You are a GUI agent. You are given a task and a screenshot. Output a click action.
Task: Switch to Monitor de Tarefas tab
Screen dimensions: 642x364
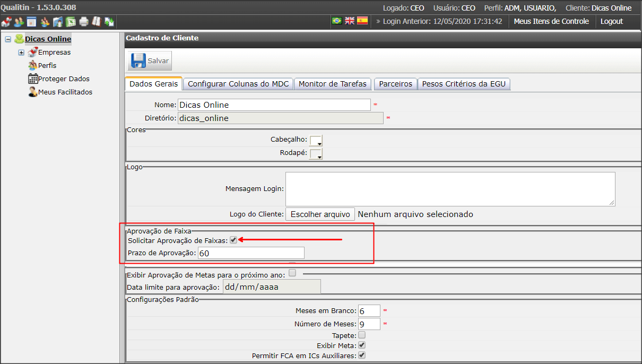333,84
